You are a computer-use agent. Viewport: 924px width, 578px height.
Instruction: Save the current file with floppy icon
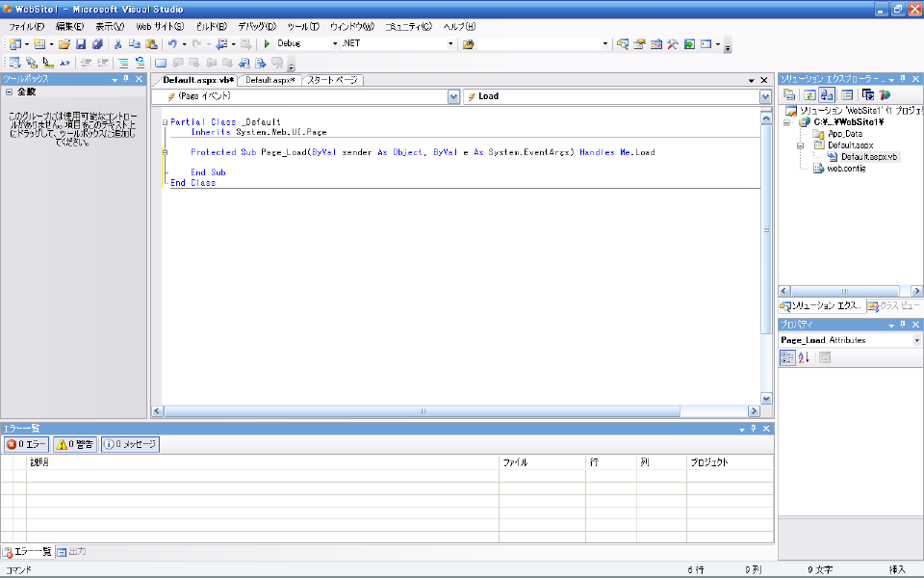(81, 44)
